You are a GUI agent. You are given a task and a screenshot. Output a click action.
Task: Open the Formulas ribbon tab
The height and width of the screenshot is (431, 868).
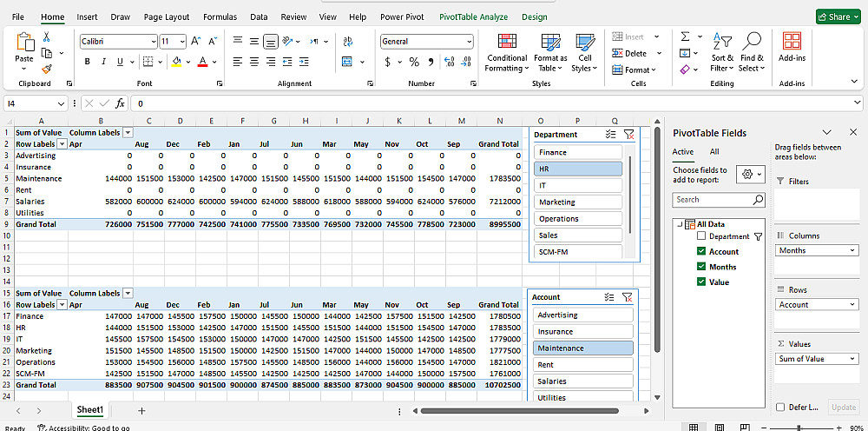coord(220,17)
